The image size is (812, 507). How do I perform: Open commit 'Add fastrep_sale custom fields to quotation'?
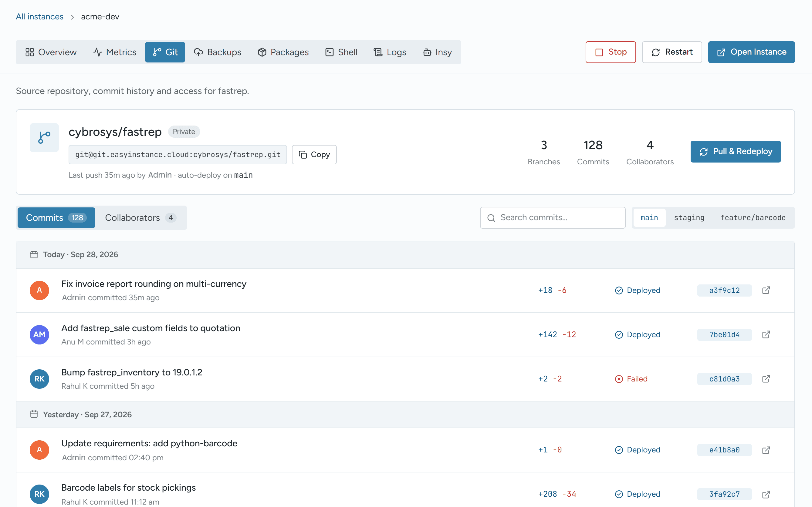coord(151,328)
